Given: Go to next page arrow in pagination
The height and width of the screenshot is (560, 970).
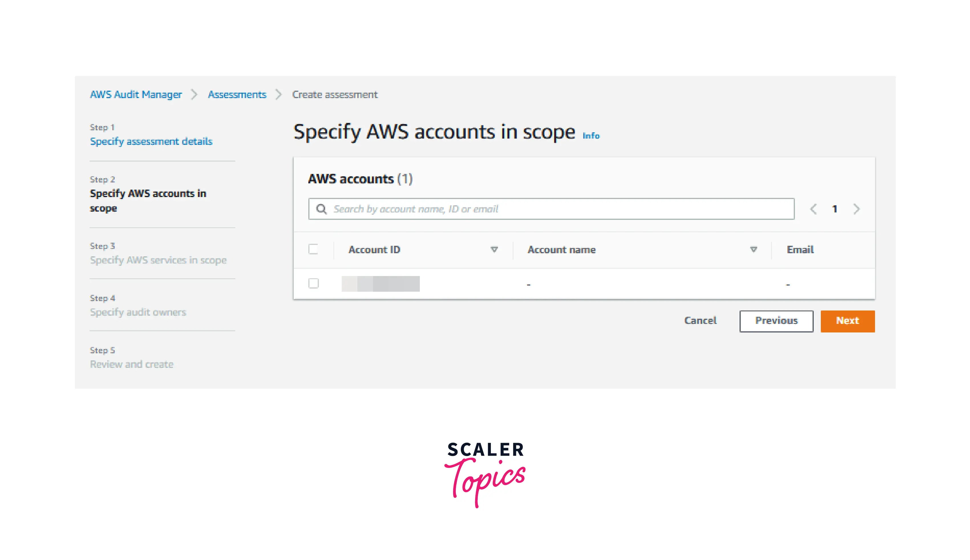Looking at the screenshot, I should coord(856,209).
